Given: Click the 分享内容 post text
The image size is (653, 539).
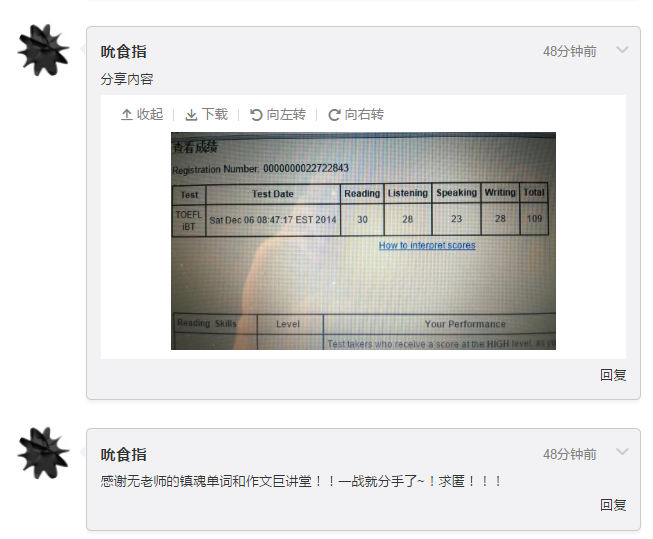Looking at the screenshot, I should [x=127, y=79].
